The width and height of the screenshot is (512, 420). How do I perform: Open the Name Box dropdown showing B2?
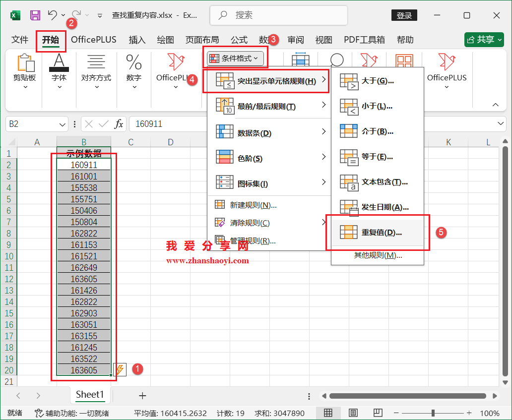[x=62, y=124]
